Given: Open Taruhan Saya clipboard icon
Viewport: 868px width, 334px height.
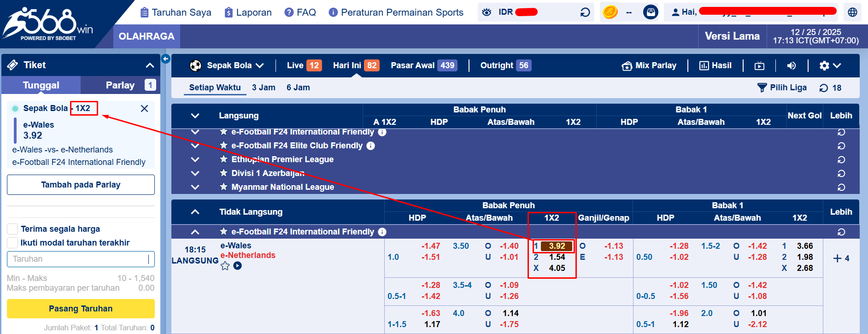Looking at the screenshot, I should pos(145,12).
